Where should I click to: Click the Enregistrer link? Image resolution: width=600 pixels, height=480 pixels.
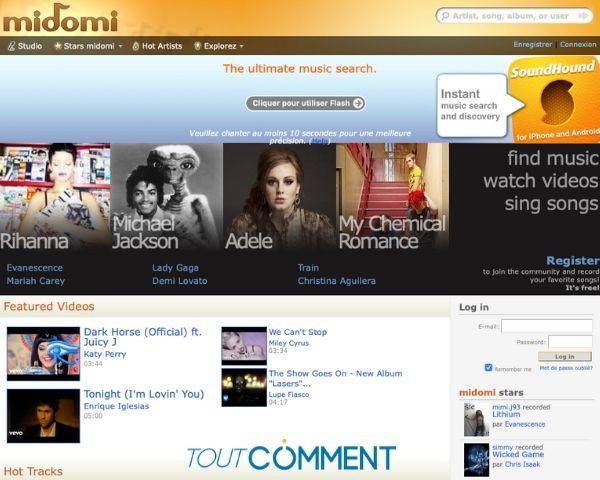click(x=533, y=44)
